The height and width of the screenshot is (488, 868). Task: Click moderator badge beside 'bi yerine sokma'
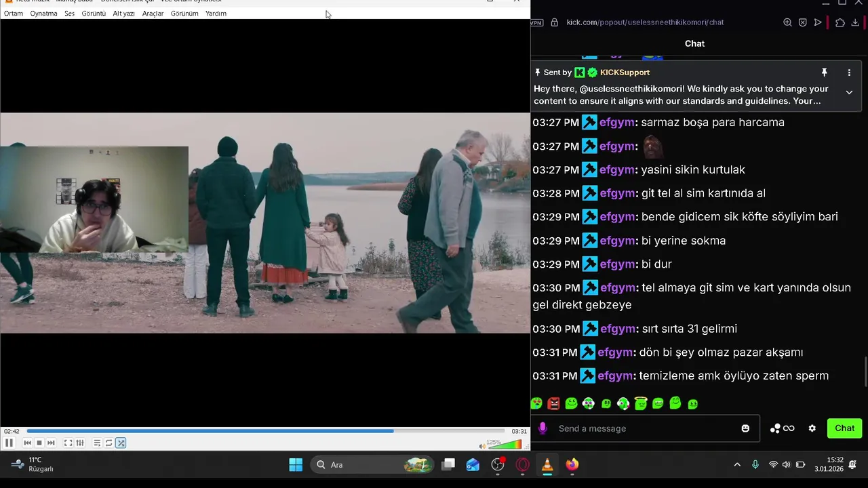(x=589, y=241)
